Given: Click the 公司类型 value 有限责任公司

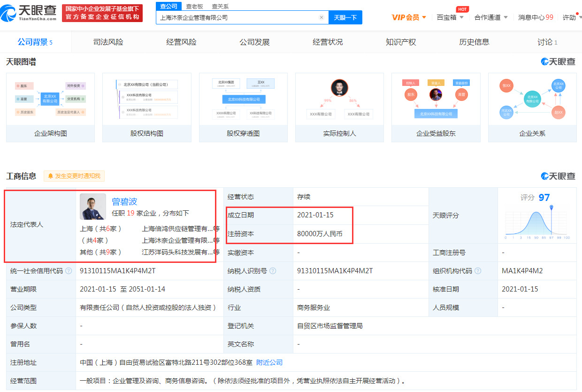Looking at the screenshot, I should (148, 307).
